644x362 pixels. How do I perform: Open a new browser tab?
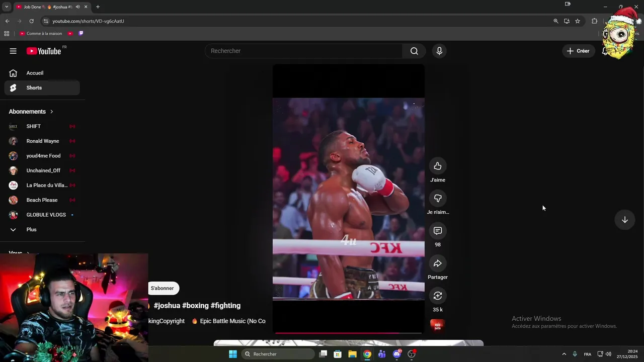[x=98, y=7]
